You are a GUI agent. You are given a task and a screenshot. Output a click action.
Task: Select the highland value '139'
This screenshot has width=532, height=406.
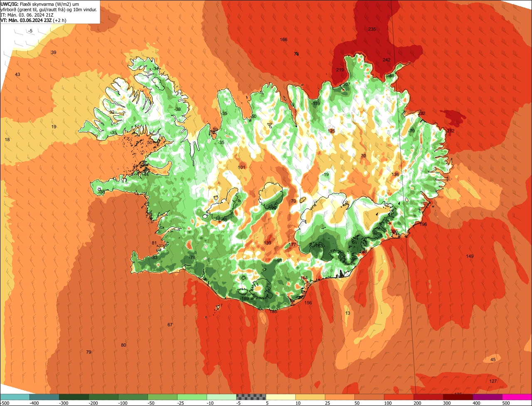coord(268,243)
